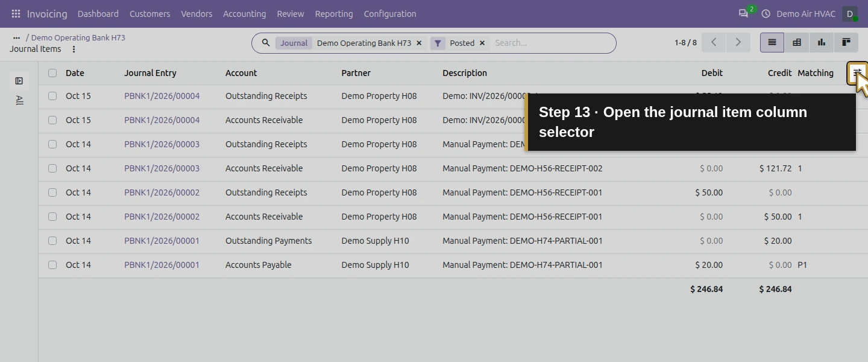Viewport: 868px width, 362px height.
Task: Remove the Journal filter facet
Action: click(419, 43)
